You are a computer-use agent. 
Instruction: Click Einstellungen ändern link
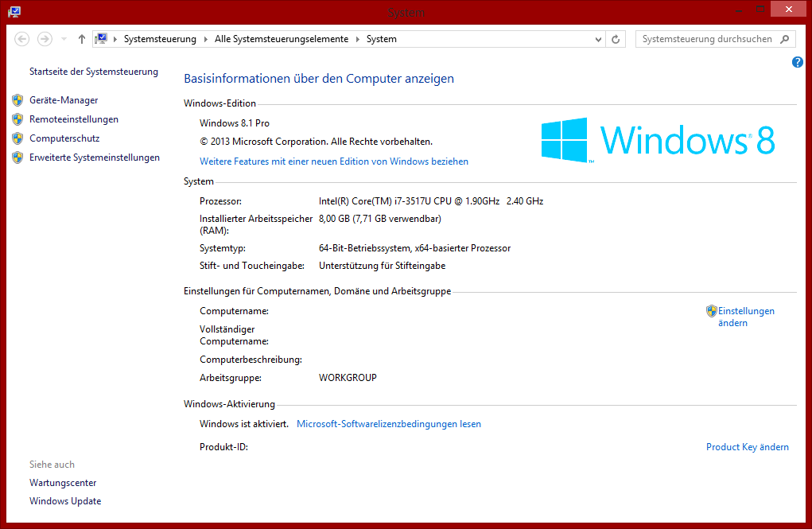746,317
